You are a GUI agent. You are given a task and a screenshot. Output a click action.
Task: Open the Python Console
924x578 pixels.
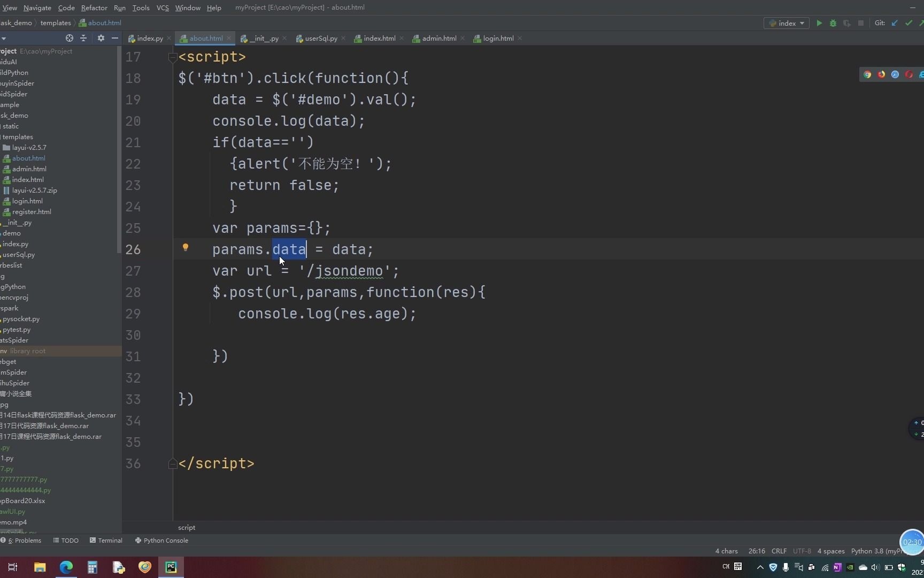(x=161, y=540)
